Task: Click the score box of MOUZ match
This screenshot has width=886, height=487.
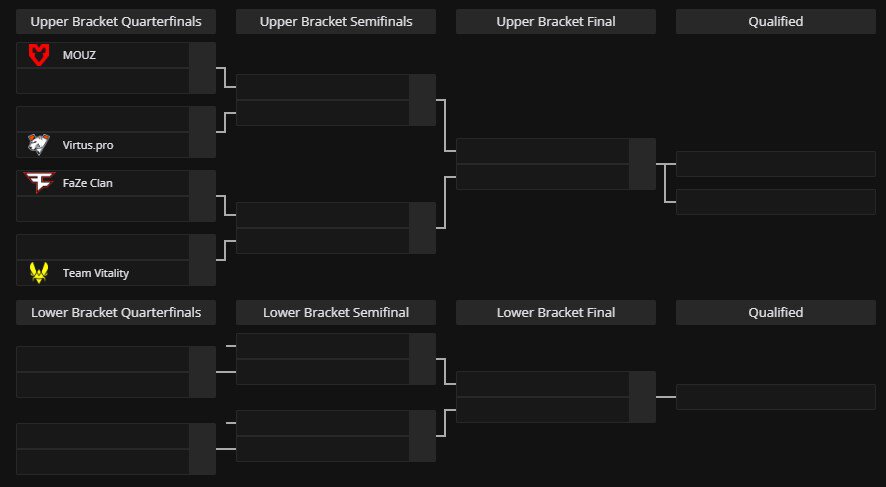Action: pos(202,68)
